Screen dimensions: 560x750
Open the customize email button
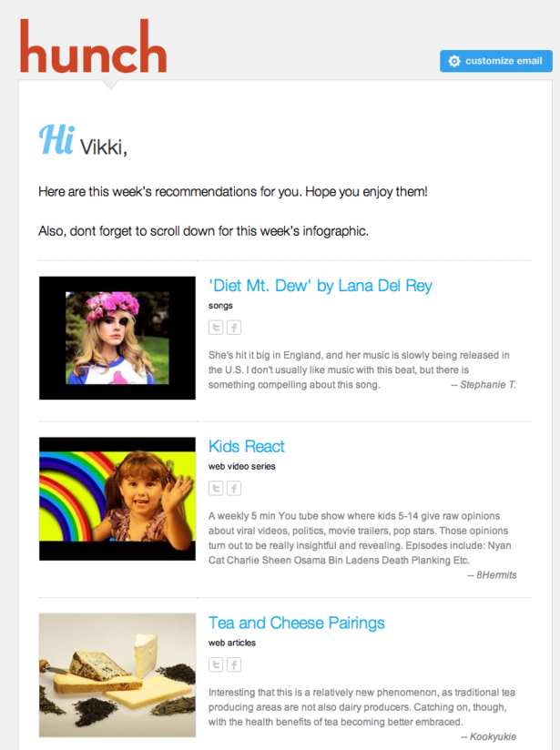(x=496, y=61)
